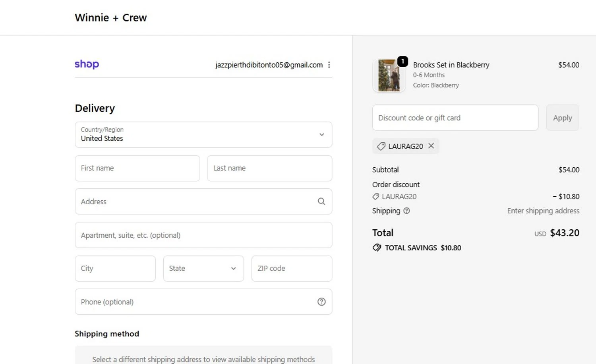Click the Winnie + Crew store title
This screenshot has width=596, height=364.
click(x=111, y=17)
